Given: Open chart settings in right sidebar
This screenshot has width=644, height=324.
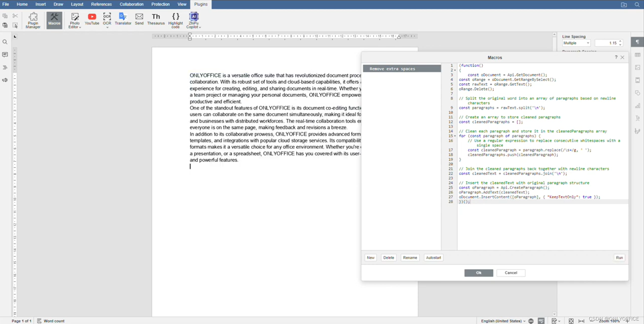Looking at the screenshot, I should [x=638, y=106].
